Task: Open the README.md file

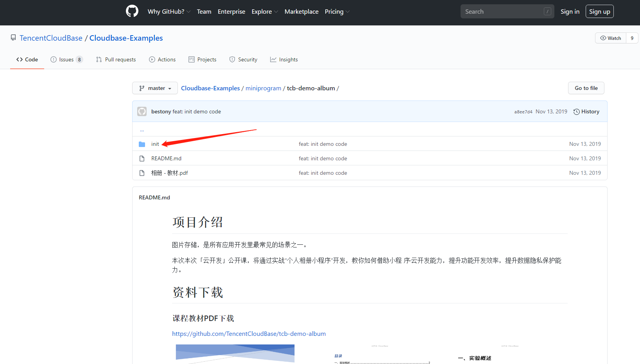Action: tap(166, 158)
